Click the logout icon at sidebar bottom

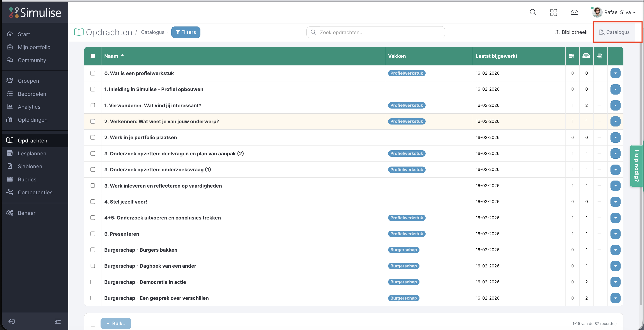coord(11,321)
